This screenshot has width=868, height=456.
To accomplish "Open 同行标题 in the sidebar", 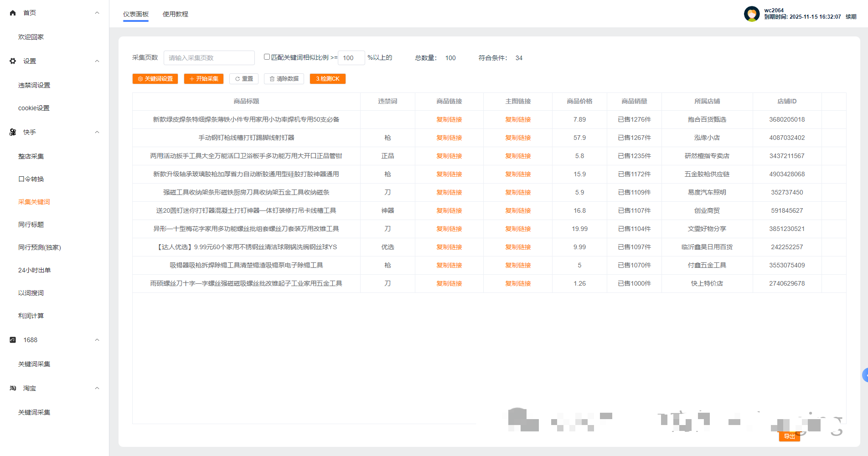I will (31, 225).
